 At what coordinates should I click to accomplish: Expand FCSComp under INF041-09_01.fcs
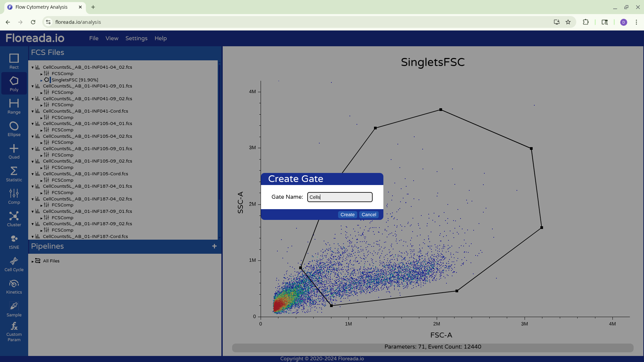point(42,93)
